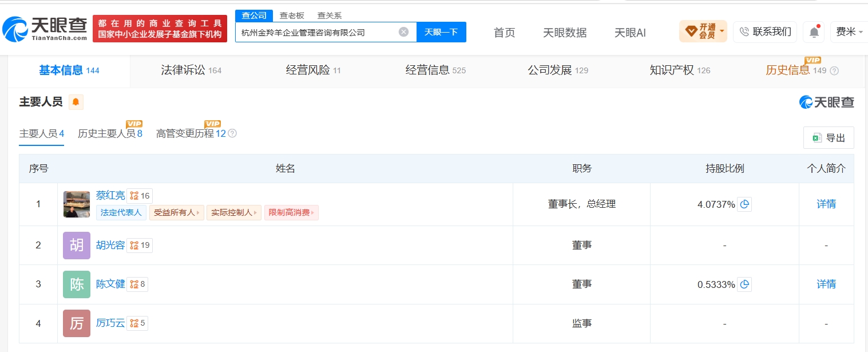868x352 pixels.
Task: Click relation count icon 5 beside 厉巧云
Action: click(x=137, y=323)
